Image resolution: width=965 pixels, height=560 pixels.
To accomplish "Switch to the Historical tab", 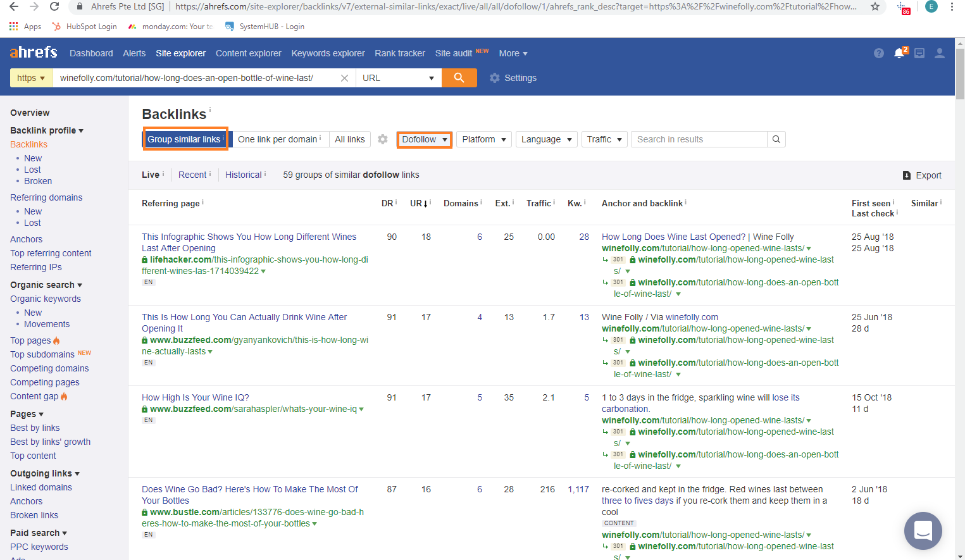I will click(244, 175).
